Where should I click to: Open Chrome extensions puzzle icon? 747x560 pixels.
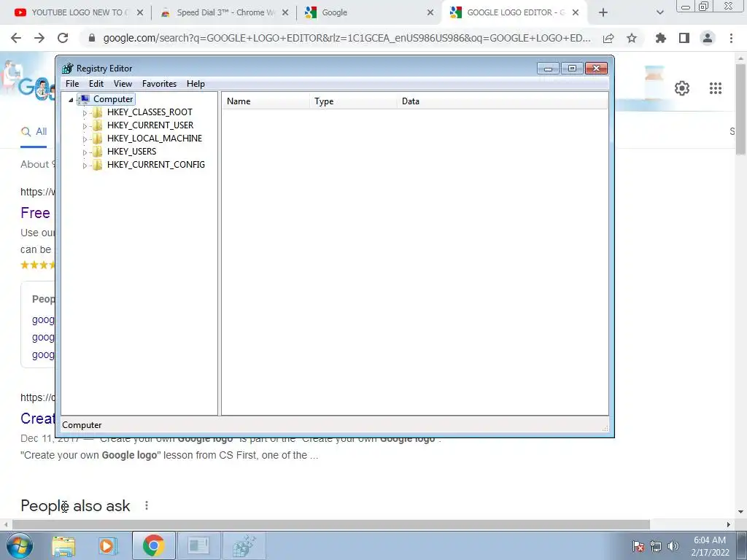pyautogui.click(x=661, y=38)
